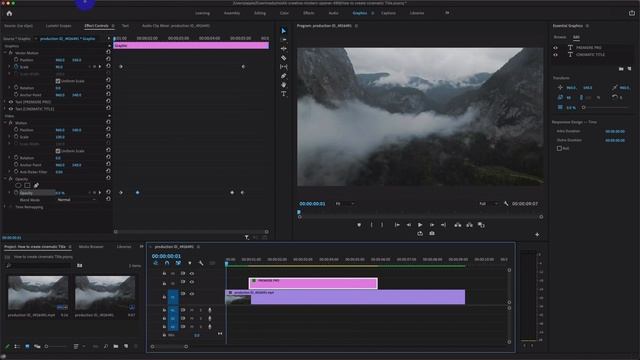Open the Program Monitor button editor plus
The height and width of the screenshot is (360, 640).
pos(537,234)
